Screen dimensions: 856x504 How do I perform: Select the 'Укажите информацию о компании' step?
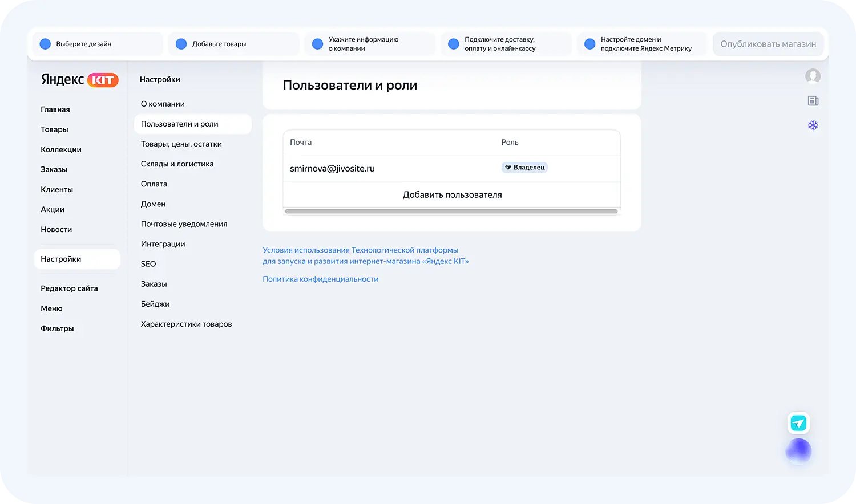pos(370,44)
